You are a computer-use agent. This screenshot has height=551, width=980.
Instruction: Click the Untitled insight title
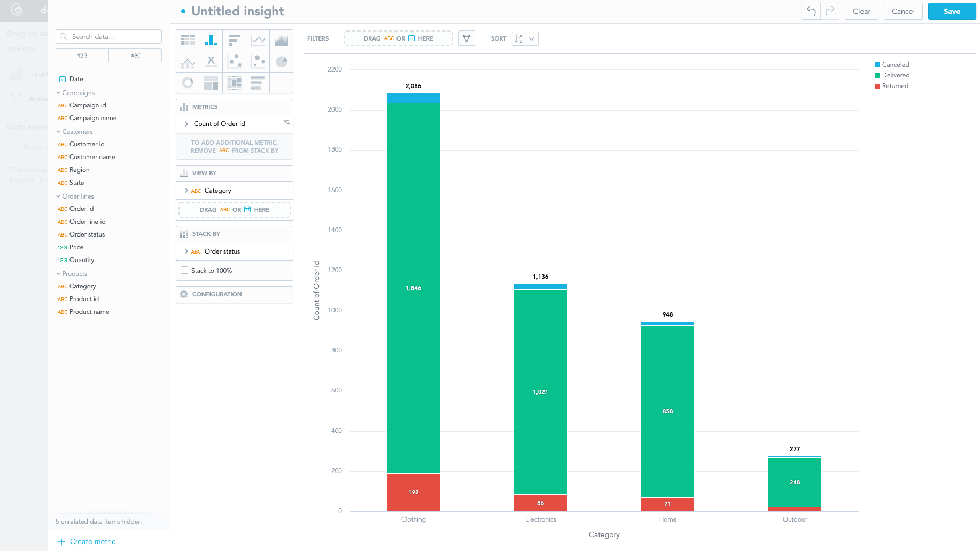coord(238,11)
